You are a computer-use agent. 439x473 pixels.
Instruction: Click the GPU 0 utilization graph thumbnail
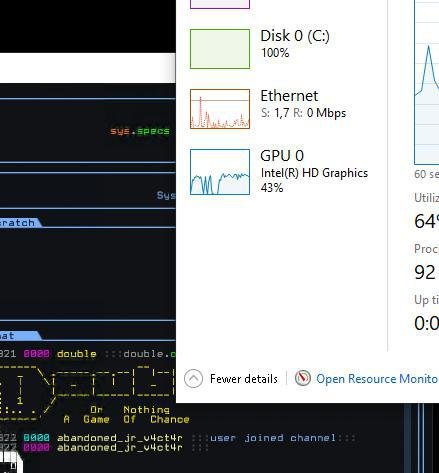click(220, 172)
